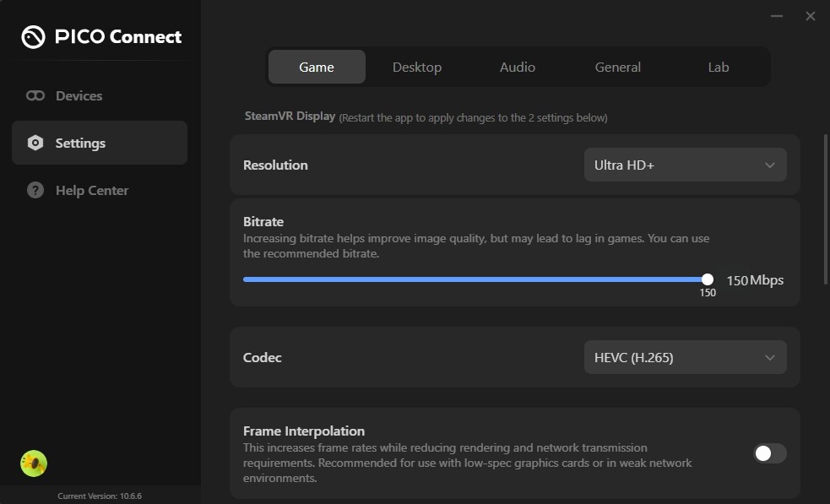The image size is (830, 504).
Task: Click the vertical scrollbar on settings panel
Action: [x=827, y=209]
